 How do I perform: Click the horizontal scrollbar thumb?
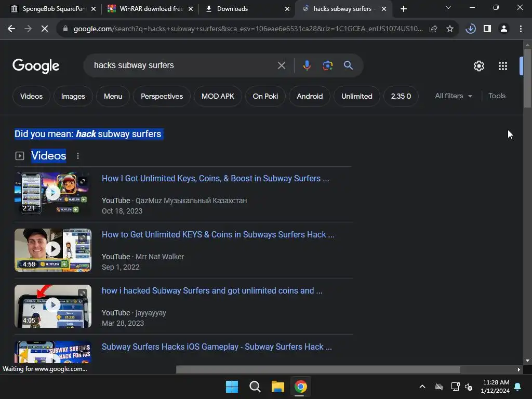tap(318, 369)
